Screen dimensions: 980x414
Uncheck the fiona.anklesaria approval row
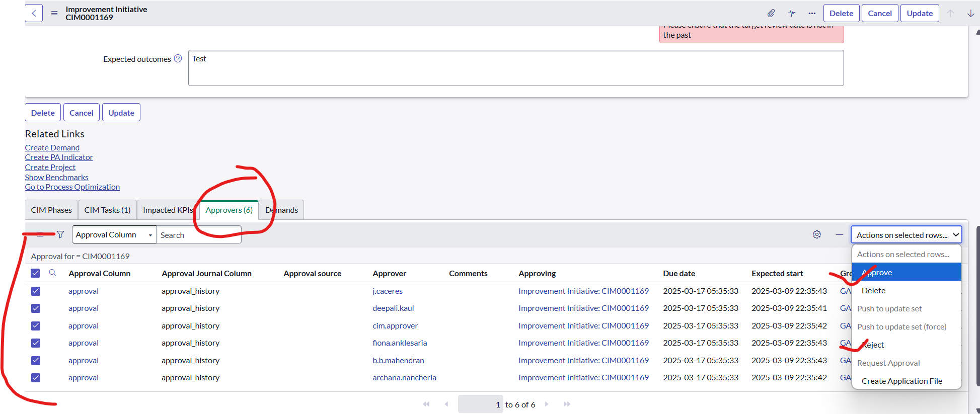tap(36, 343)
